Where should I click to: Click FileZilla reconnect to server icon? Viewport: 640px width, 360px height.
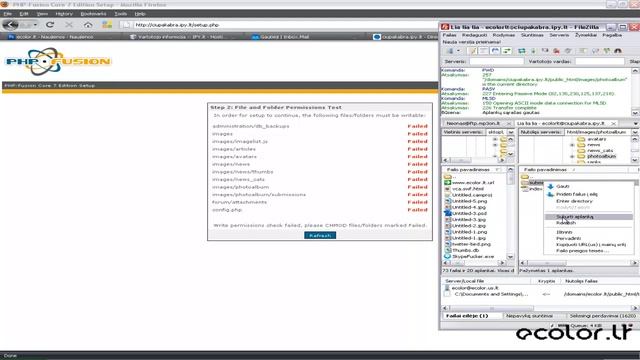(x=568, y=51)
